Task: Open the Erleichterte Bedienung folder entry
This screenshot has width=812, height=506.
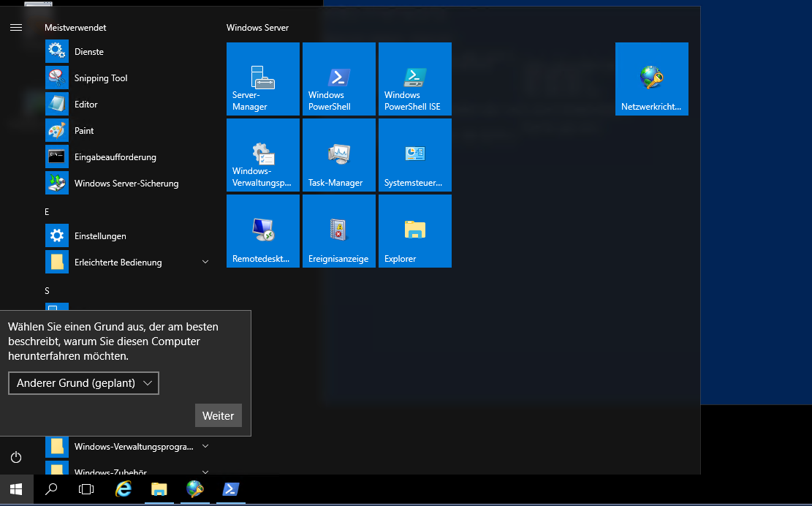Action: 127,262
